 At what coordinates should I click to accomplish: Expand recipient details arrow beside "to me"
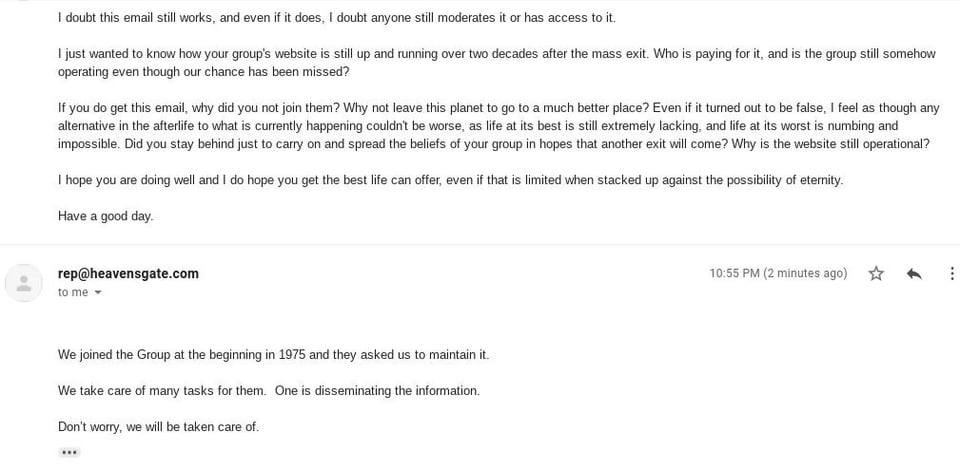point(98,293)
